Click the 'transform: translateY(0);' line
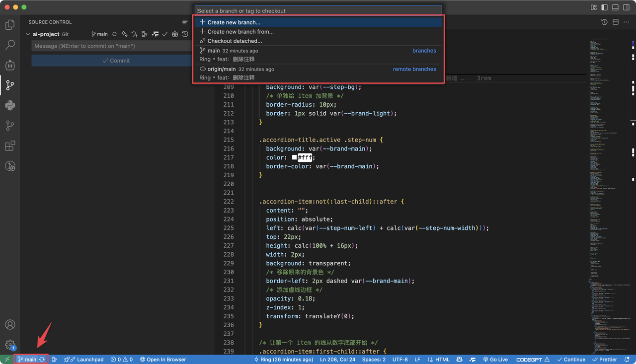 click(x=310, y=316)
